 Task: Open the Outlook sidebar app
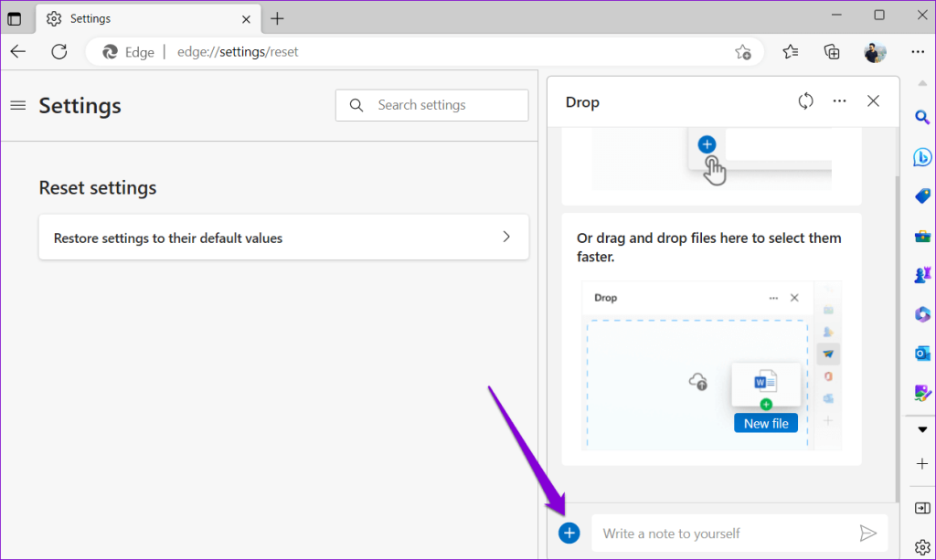tap(922, 354)
